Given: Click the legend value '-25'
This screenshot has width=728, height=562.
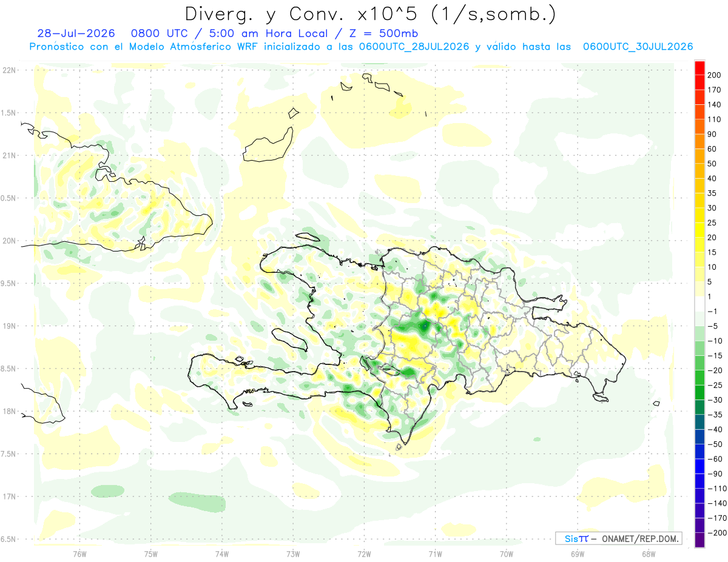Looking at the screenshot, I should (716, 385).
